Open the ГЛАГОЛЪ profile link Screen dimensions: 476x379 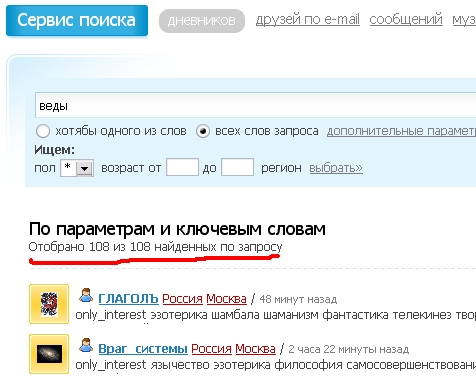[128, 299]
